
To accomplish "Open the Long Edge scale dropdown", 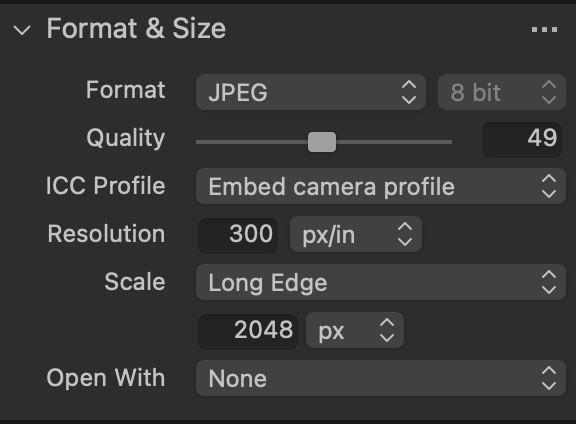I will point(381,282).
